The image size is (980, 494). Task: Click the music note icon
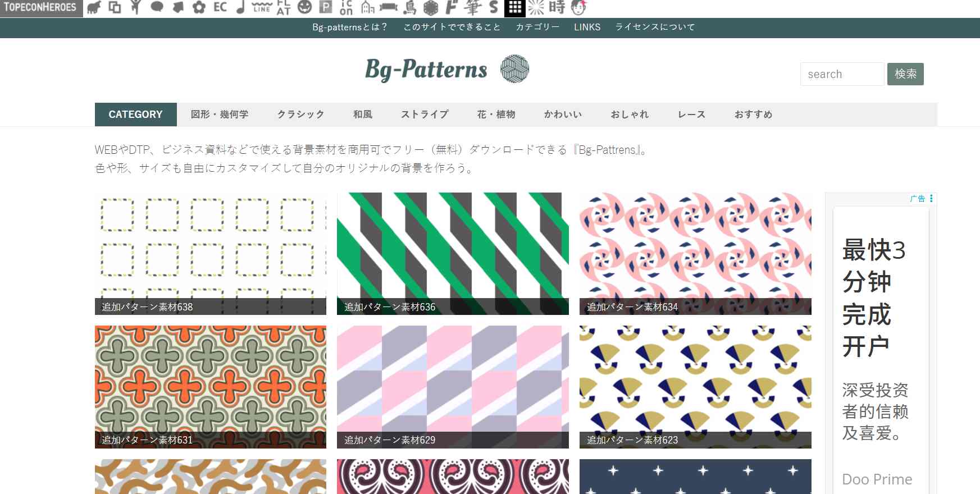click(x=240, y=7)
